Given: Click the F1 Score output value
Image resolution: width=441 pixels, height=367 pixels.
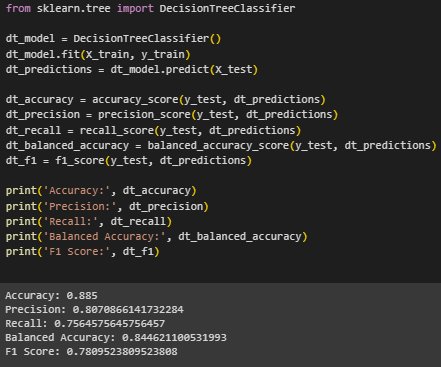Looking at the screenshot, I should coord(122,352).
